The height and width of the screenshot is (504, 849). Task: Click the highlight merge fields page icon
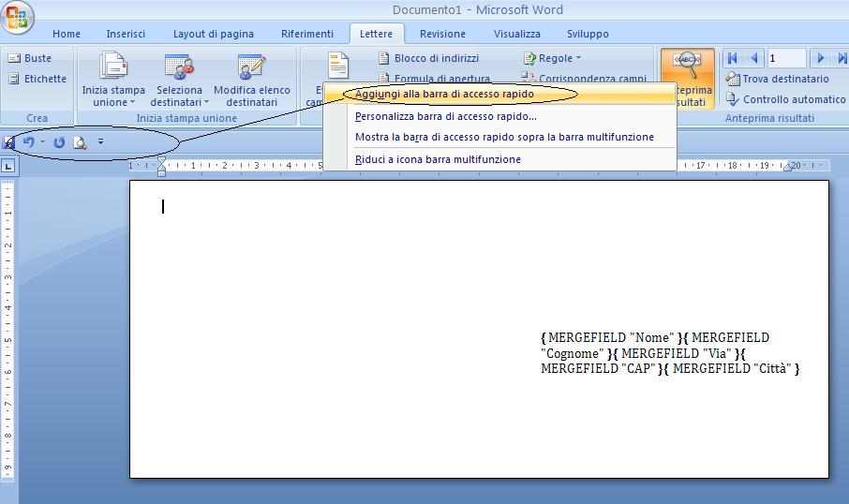(338, 65)
